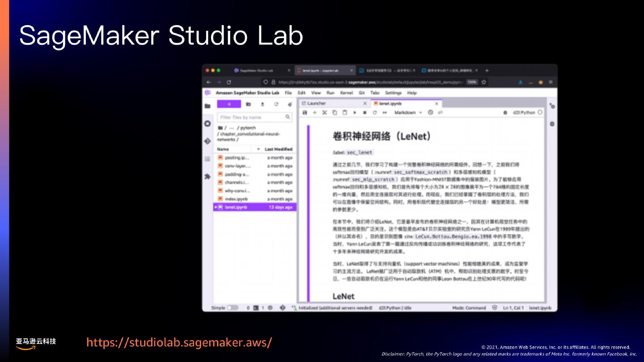Run the selected cell
The image size is (644, 362).
click(355, 113)
